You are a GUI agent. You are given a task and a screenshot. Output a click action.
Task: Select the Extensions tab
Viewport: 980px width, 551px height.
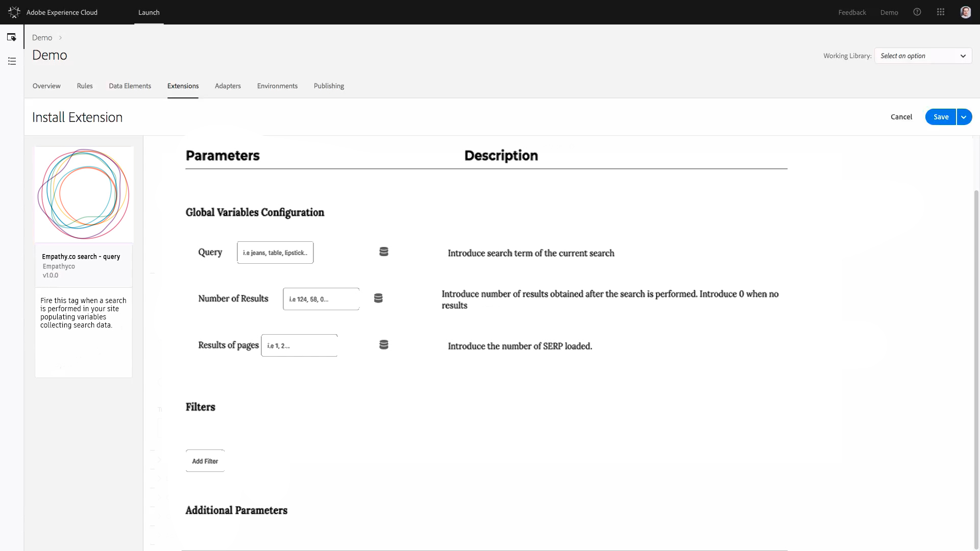click(x=183, y=86)
